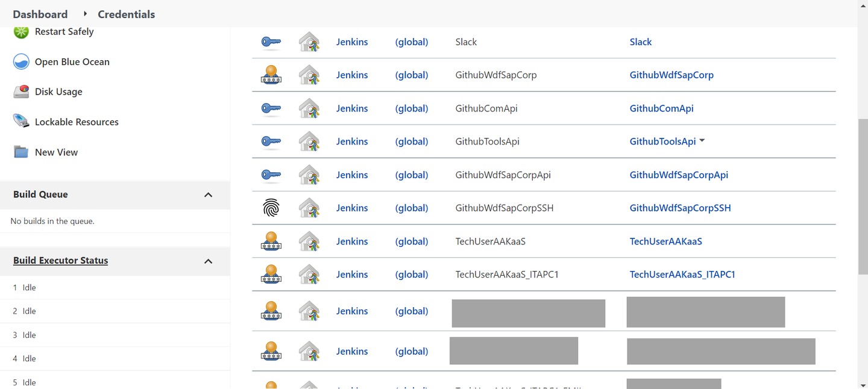
Task: Click Jenkins store link in GithubComApi row
Action: coord(352,108)
